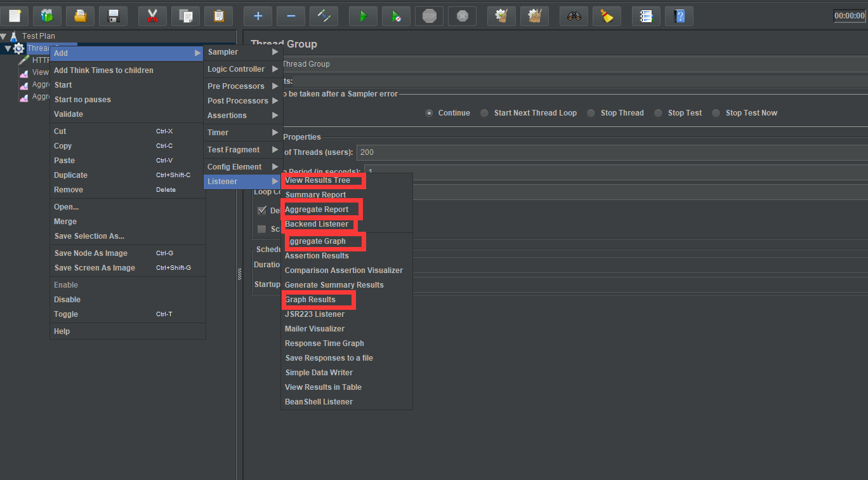868x480 pixels.
Task: Click the Help question mark toolbar icon
Action: click(679, 16)
